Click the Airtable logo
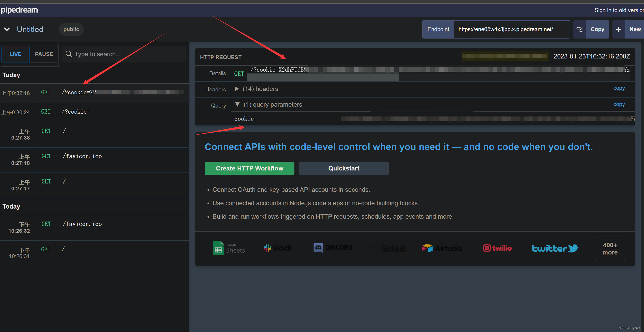644x332 pixels. coord(442,248)
